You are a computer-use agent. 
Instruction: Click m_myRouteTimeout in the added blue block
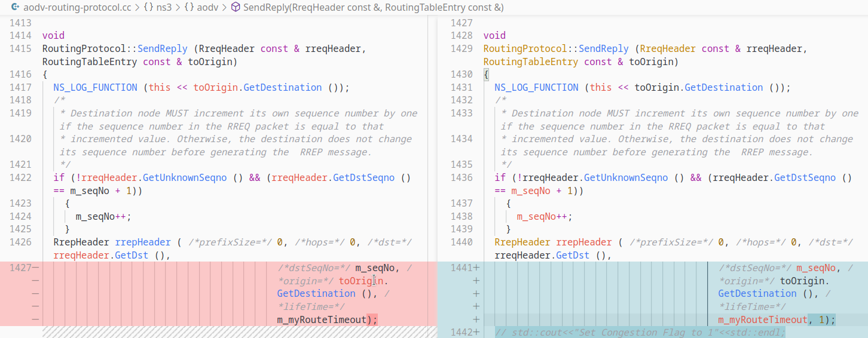(x=762, y=319)
